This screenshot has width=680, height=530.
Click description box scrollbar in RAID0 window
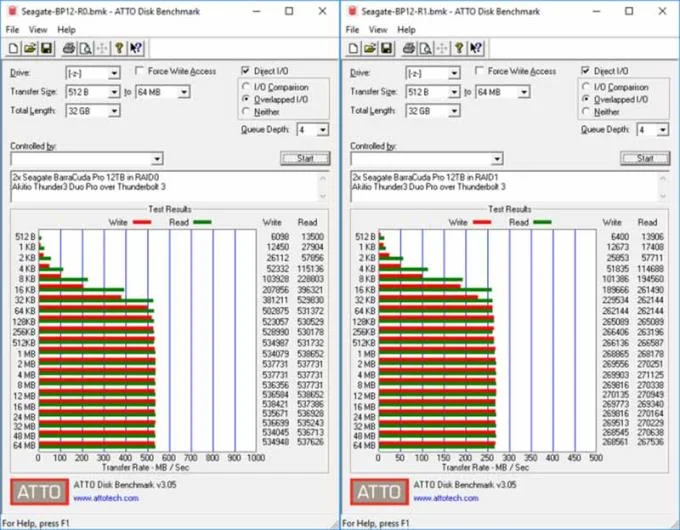(x=323, y=187)
